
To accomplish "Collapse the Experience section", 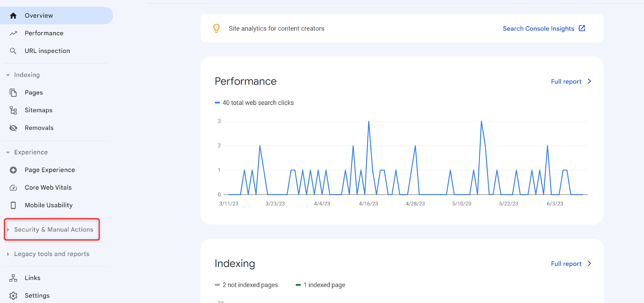I will coord(8,153).
